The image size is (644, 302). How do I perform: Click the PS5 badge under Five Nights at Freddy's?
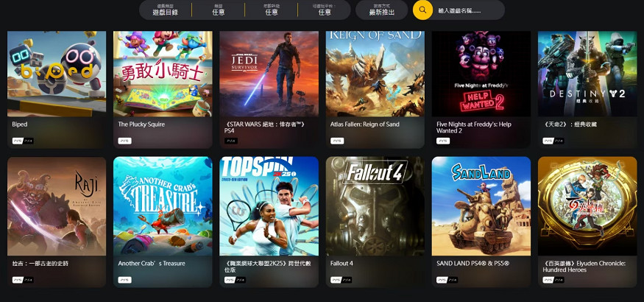point(443,141)
